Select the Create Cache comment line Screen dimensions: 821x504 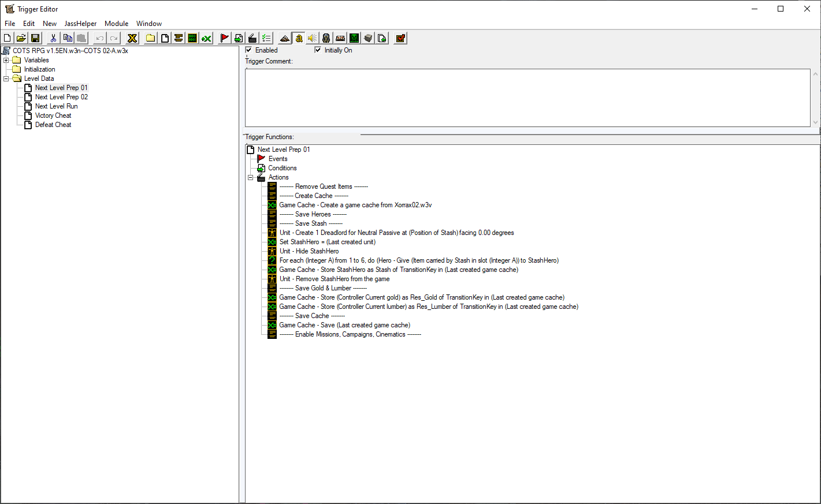[314, 196]
